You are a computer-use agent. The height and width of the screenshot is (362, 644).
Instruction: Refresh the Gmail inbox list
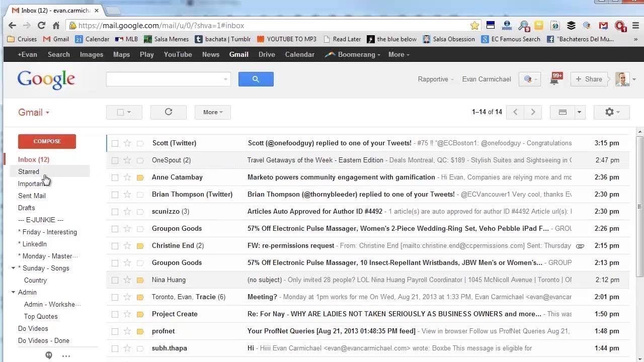169,112
